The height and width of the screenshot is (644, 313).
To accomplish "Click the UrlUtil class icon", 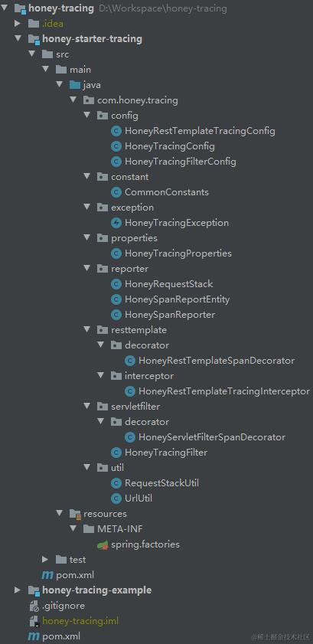I will [x=116, y=499].
